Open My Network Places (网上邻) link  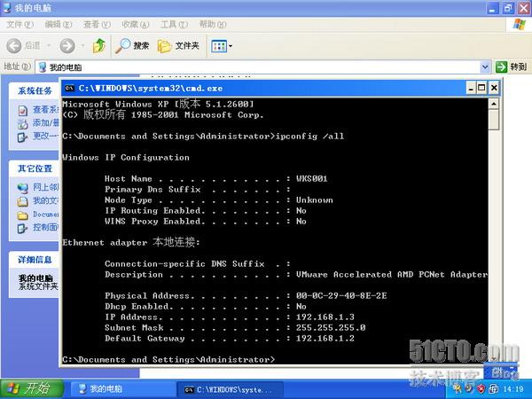click(46, 187)
